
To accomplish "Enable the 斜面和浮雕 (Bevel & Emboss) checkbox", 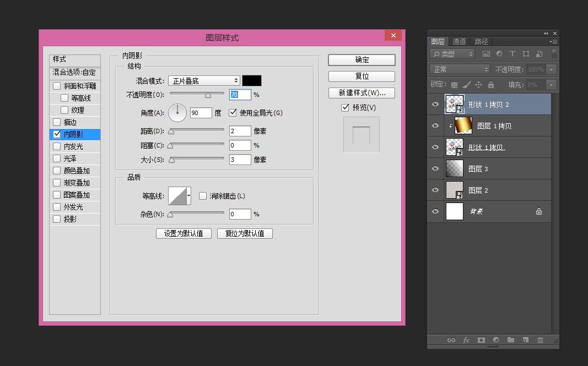I will click(x=57, y=86).
